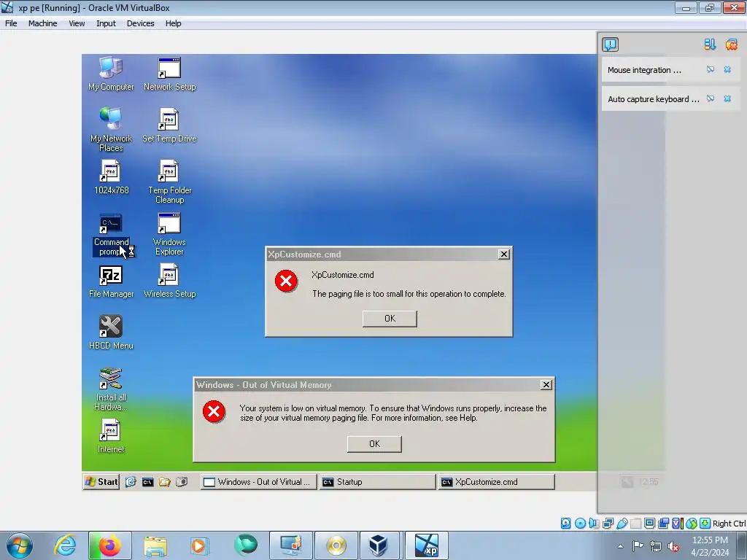Image resolution: width=747 pixels, height=560 pixels.
Task: Click the quick launch command prompt icon
Action: 147,483
